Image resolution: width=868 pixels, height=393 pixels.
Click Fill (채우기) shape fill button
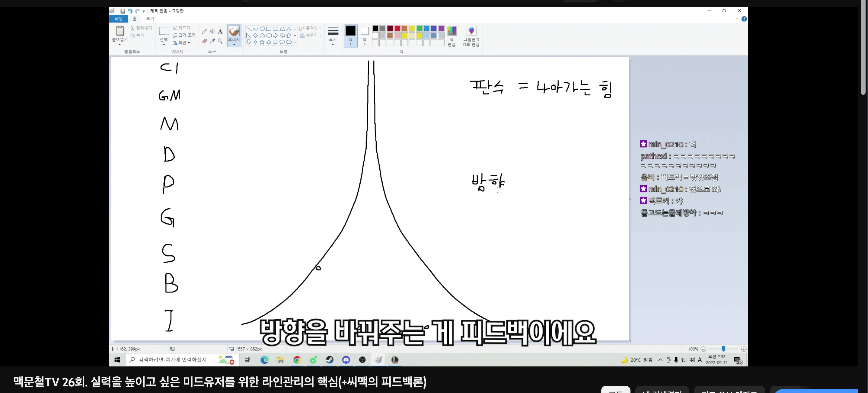[x=310, y=35]
